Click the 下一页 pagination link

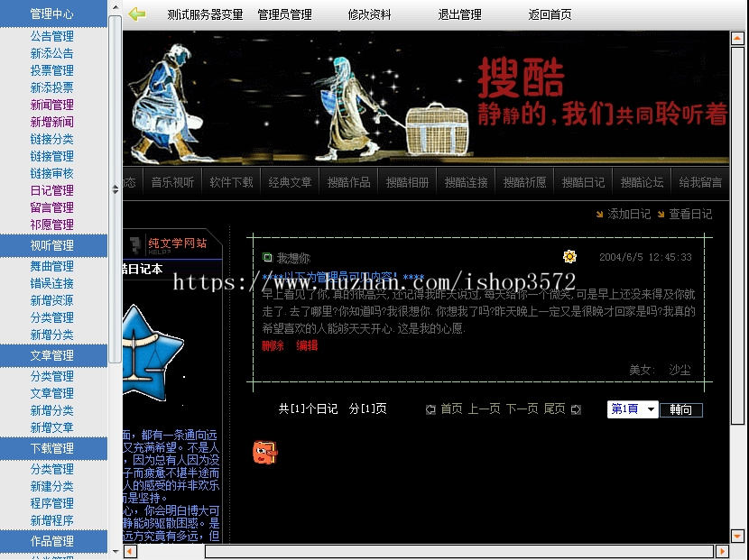pos(522,409)
